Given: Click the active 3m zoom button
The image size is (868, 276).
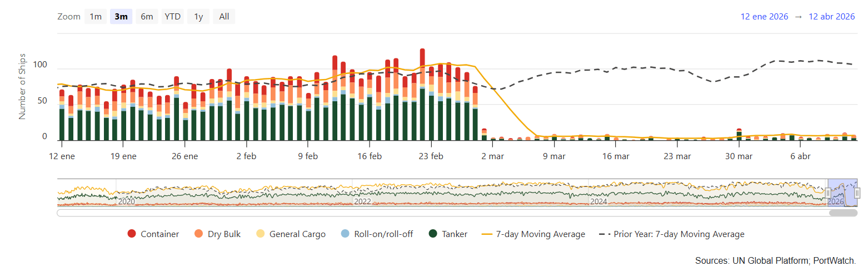Looking at the screenshot, I should (x=121, y=17).
